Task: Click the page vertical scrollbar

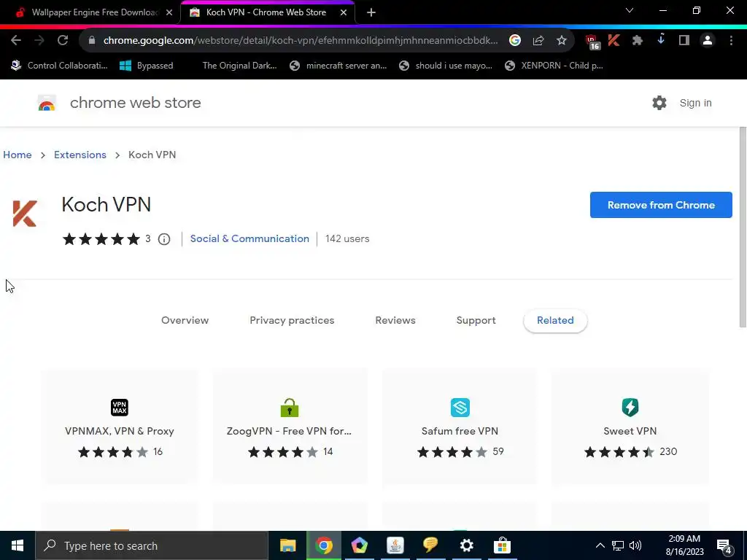Action: pyautogui.click(x=743, y=227)
